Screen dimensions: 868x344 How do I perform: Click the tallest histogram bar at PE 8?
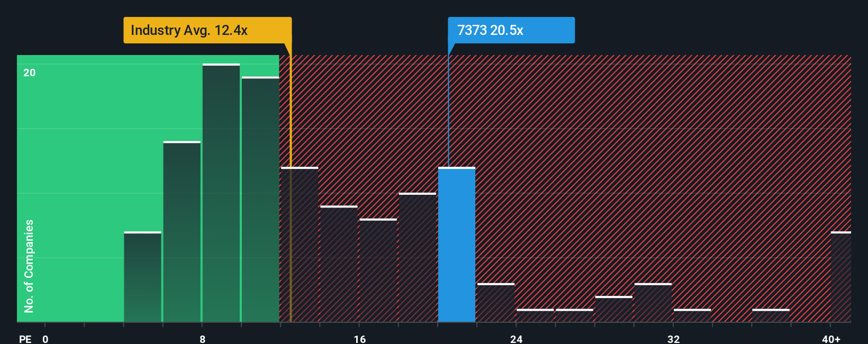[221, 193]
